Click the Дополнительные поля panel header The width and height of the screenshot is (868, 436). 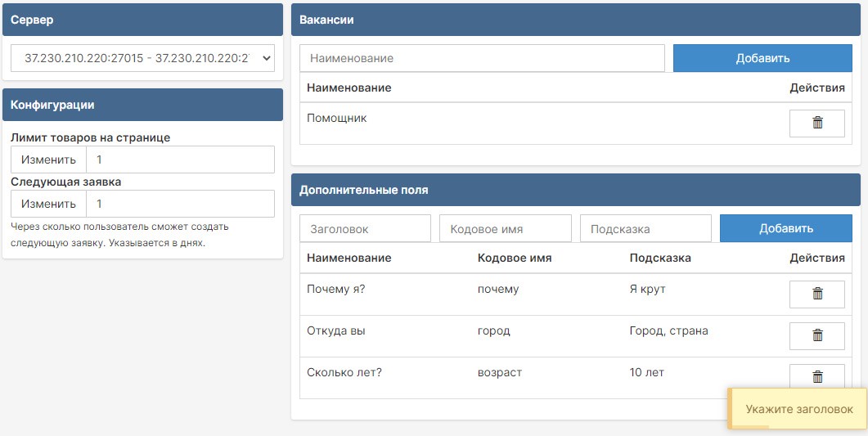[x=575, y=190]
